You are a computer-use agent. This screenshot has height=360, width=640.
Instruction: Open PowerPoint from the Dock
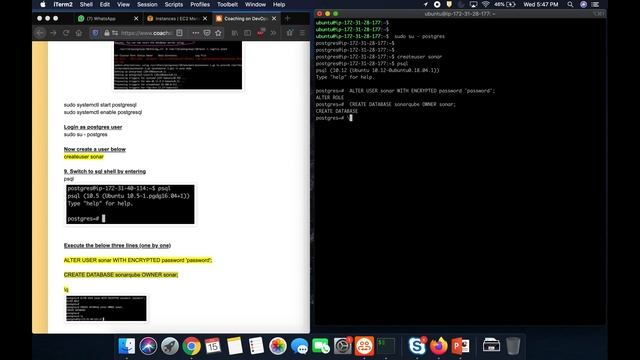click(x=460, y=346)
